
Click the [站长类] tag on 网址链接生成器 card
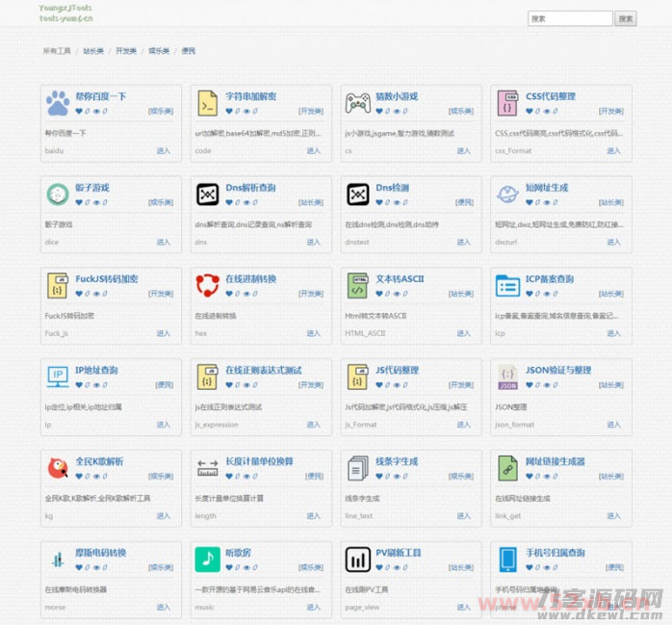click(610, 477)
